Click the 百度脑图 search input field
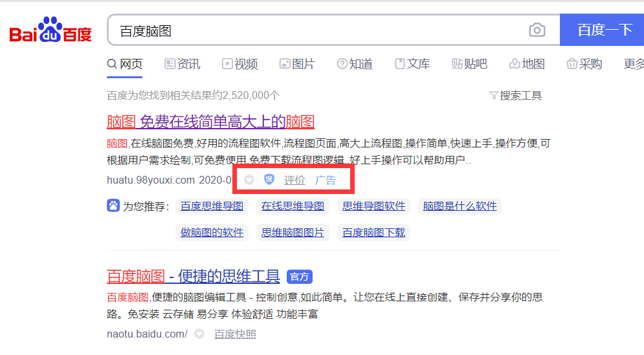644x355 pixels. coord(317,30)
